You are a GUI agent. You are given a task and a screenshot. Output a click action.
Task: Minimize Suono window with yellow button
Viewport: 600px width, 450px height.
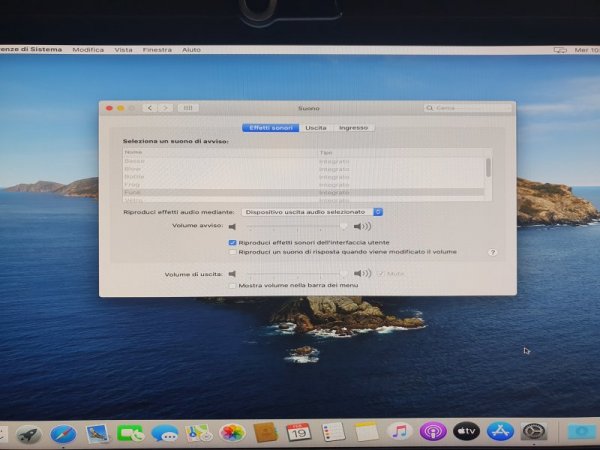tap(121, 108)
